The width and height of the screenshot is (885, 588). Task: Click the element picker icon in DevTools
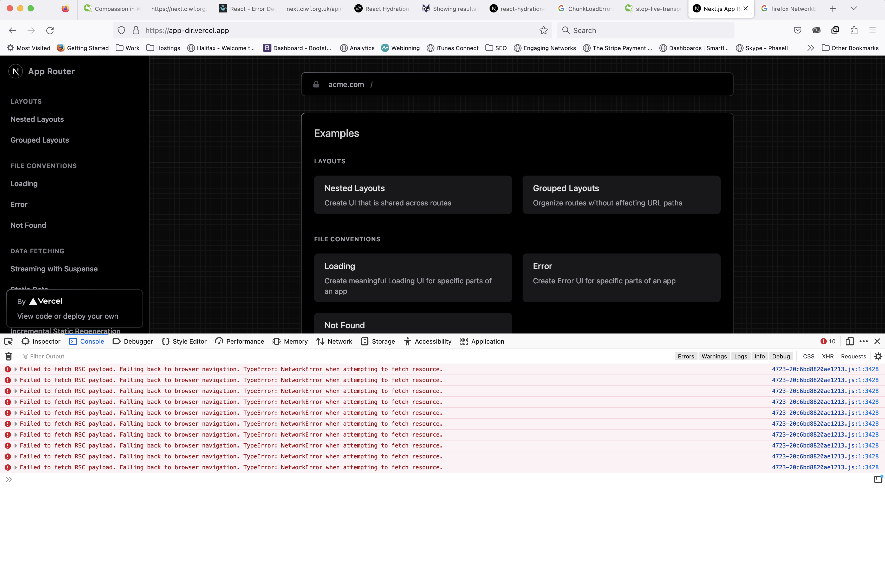click(x=8, y=341)
